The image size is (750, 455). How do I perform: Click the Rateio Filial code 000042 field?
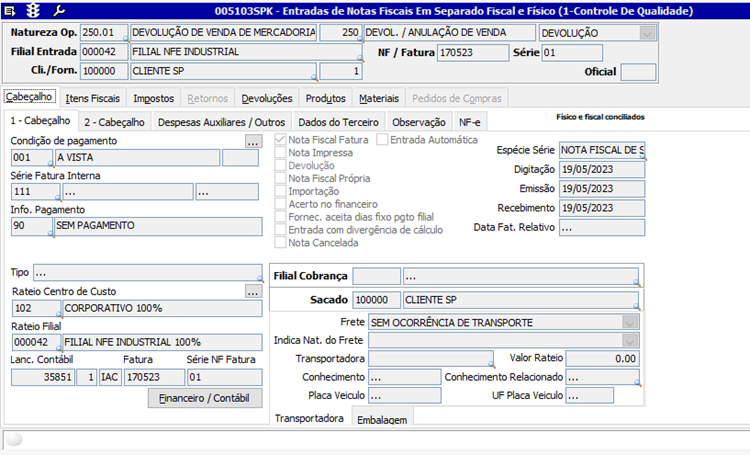[x=36, y=342]
